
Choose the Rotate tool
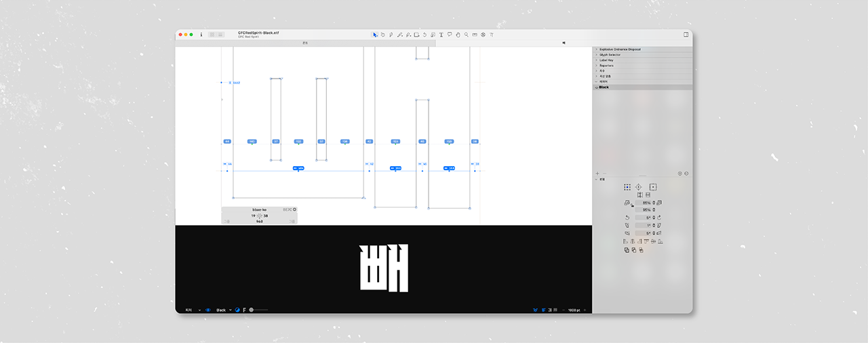pos(425,35)
